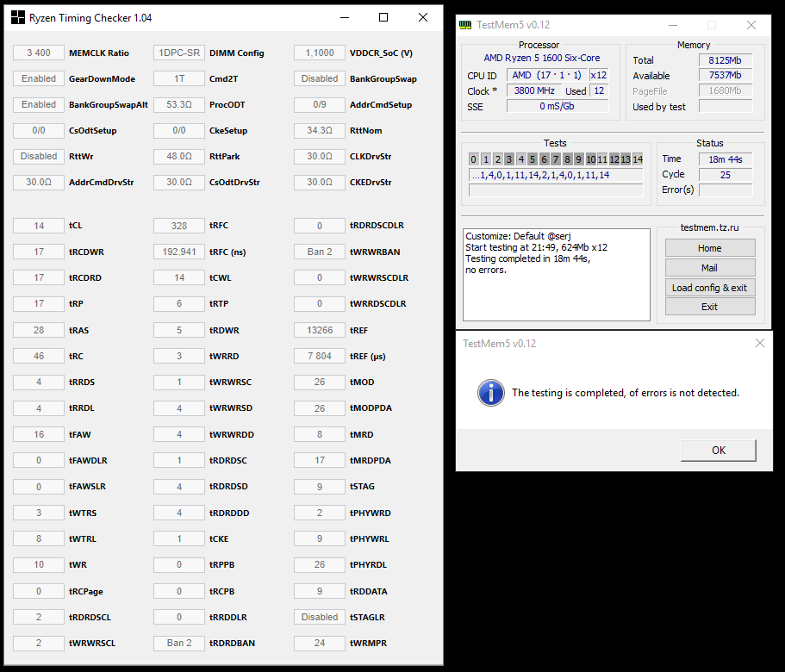This screenshot has height=672, width=785.
Task: Click the tWRMPR value 24
Action: tap(320, 643)
